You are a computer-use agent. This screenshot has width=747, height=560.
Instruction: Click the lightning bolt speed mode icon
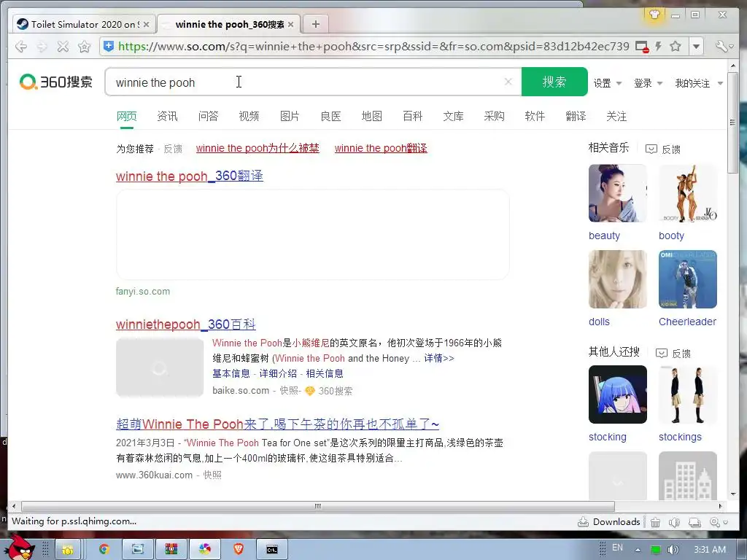[659, 46]
